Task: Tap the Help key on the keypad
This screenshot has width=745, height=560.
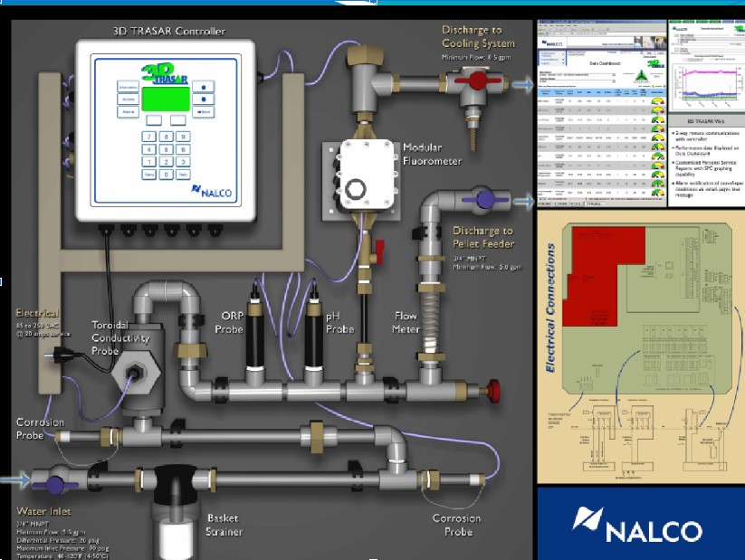Action: [x=183, y=175]
